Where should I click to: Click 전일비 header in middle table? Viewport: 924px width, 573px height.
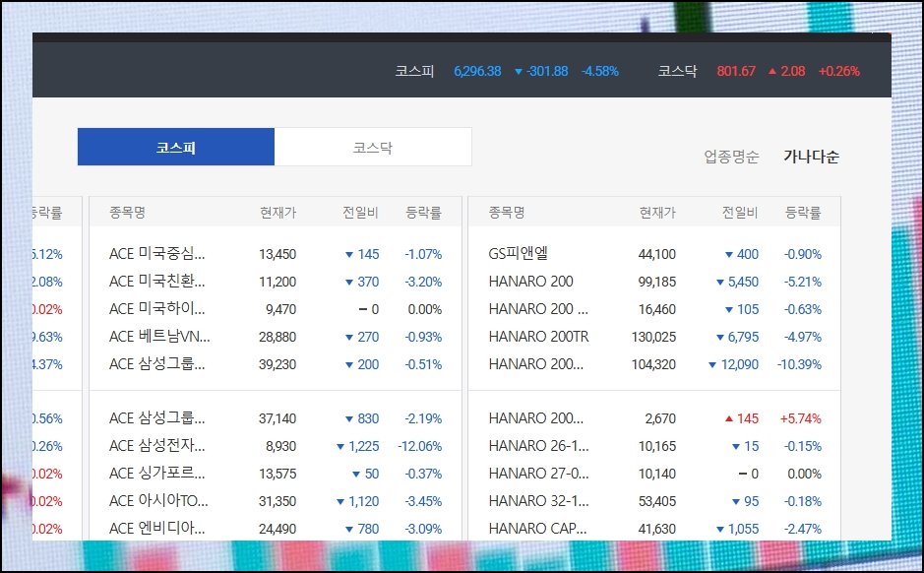(360, 213)
